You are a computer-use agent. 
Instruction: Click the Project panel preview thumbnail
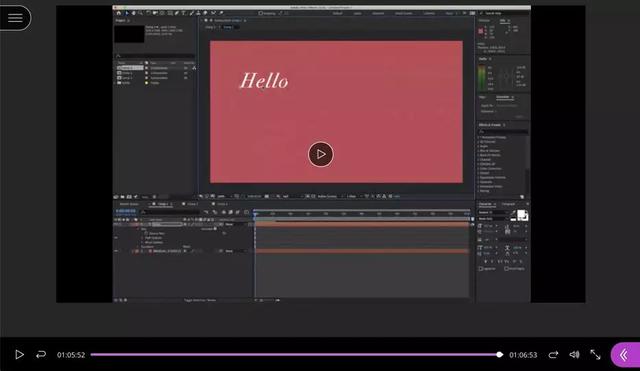click(129, 34)
